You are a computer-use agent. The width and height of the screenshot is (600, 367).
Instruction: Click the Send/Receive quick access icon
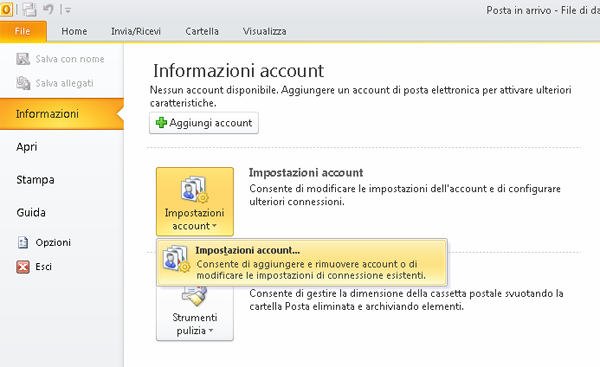coord(29,9)
